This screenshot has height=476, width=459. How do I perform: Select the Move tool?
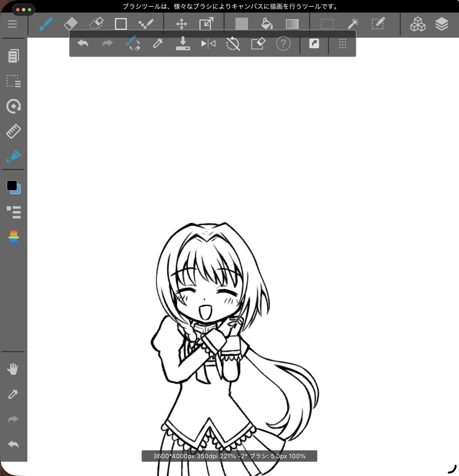181,24
